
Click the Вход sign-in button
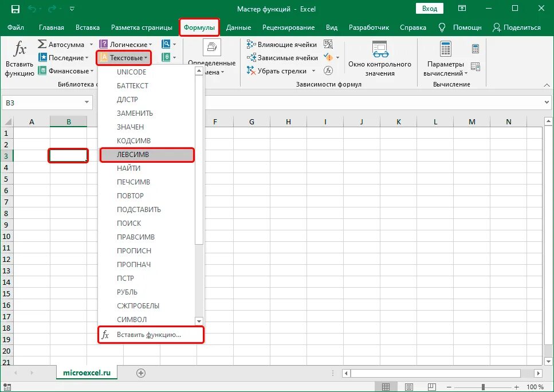[429, 9]
